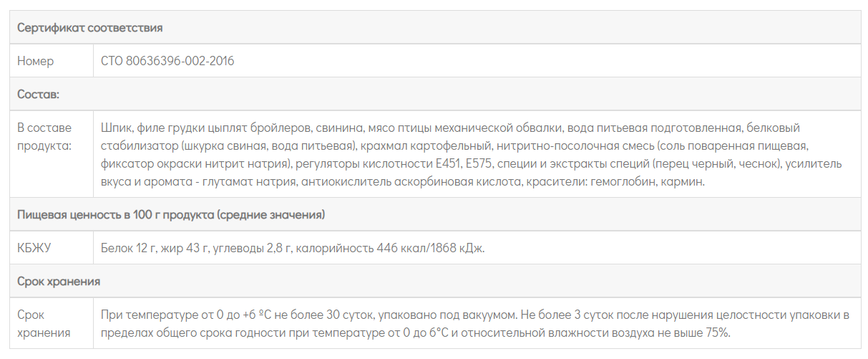This screenshot has width=868, height=359.
Task: Select certificate number СТО 80636396-002-2016
Action: coord(167,61)
